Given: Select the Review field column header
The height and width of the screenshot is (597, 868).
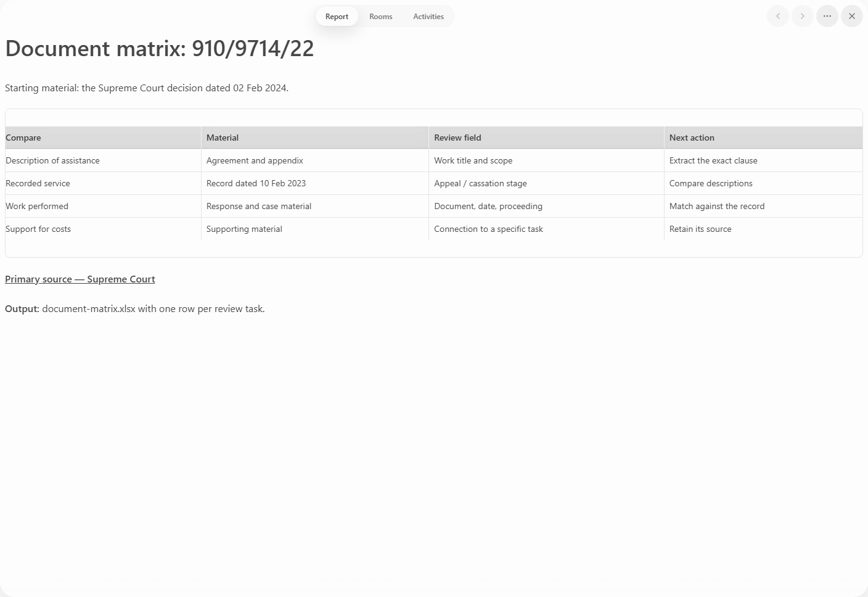Looking at the screenshot, I should pos(546,138).
